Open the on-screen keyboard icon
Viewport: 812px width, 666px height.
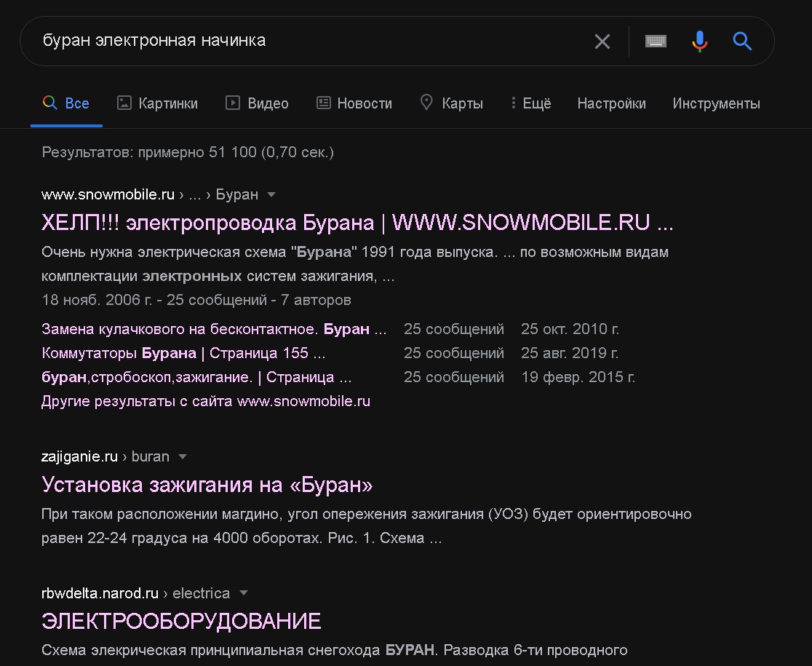[656, 41]
